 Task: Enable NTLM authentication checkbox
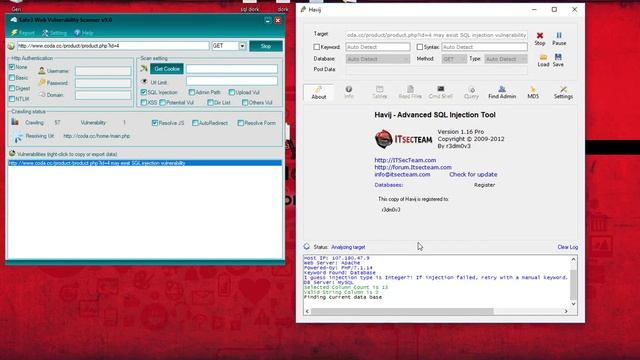12,99
